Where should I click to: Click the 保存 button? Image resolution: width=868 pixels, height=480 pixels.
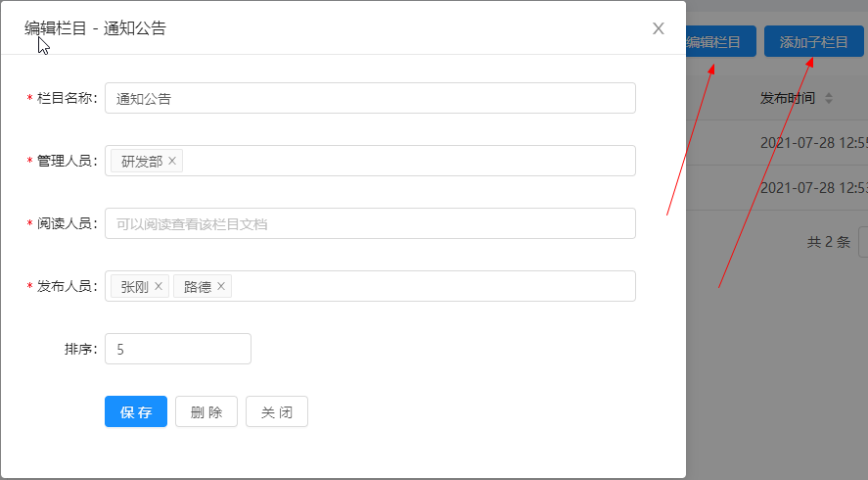(136, 411)
